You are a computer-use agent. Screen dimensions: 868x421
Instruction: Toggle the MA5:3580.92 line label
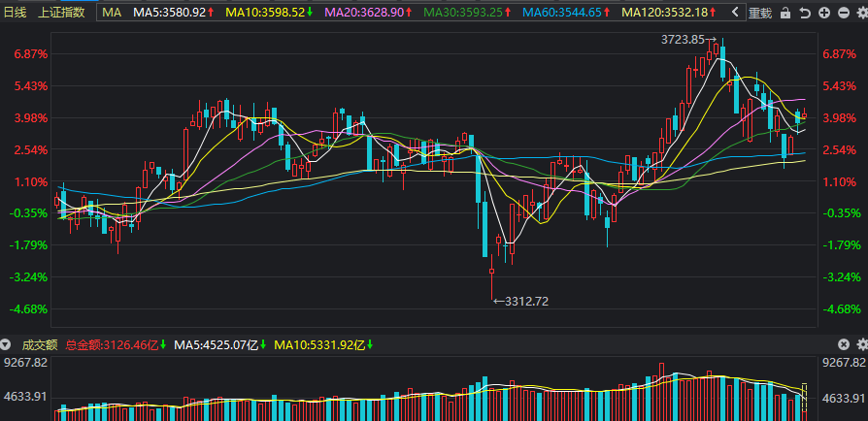(173, 13)
